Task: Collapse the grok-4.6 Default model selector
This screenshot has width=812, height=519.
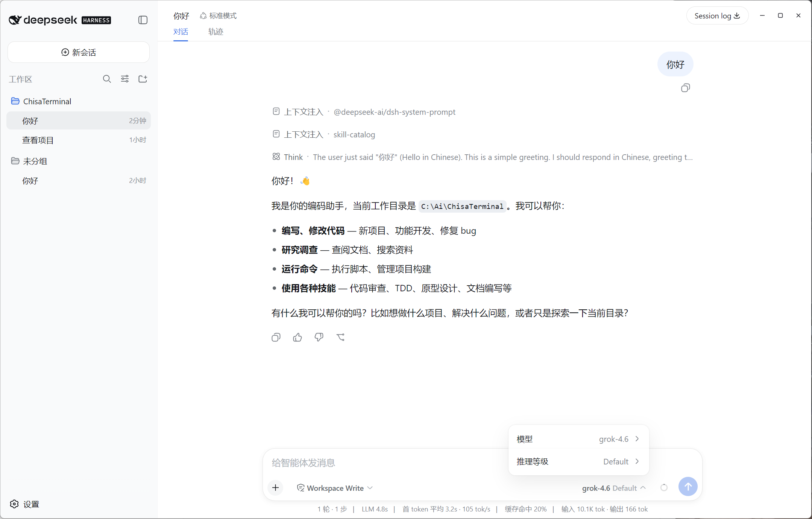Action: click(x=614, y=488)
